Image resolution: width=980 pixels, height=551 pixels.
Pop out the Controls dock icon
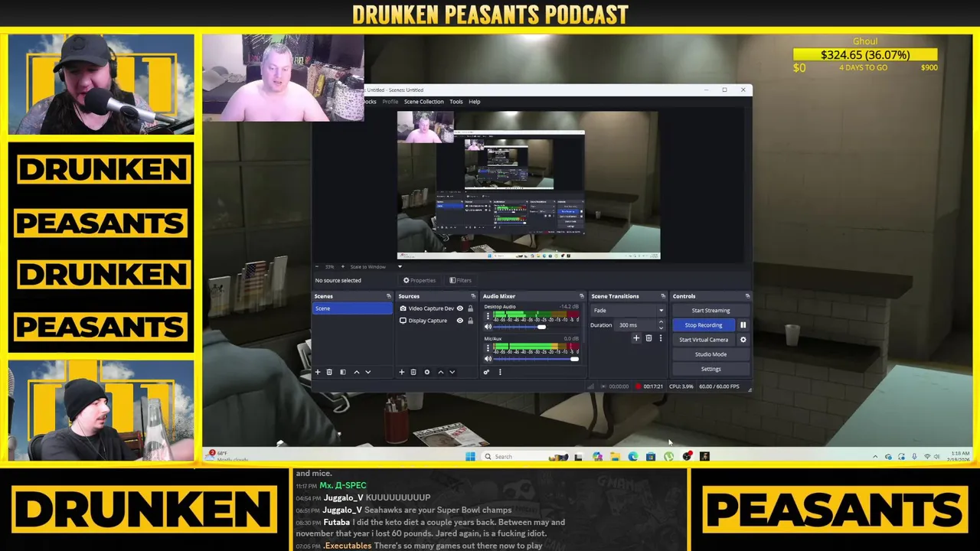pos(747,296)
